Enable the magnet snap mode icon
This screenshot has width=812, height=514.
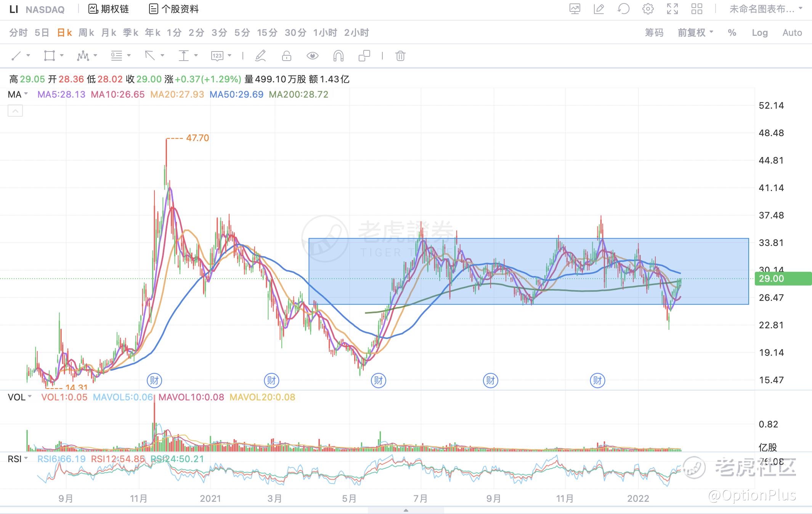click(x=338, y=56)
